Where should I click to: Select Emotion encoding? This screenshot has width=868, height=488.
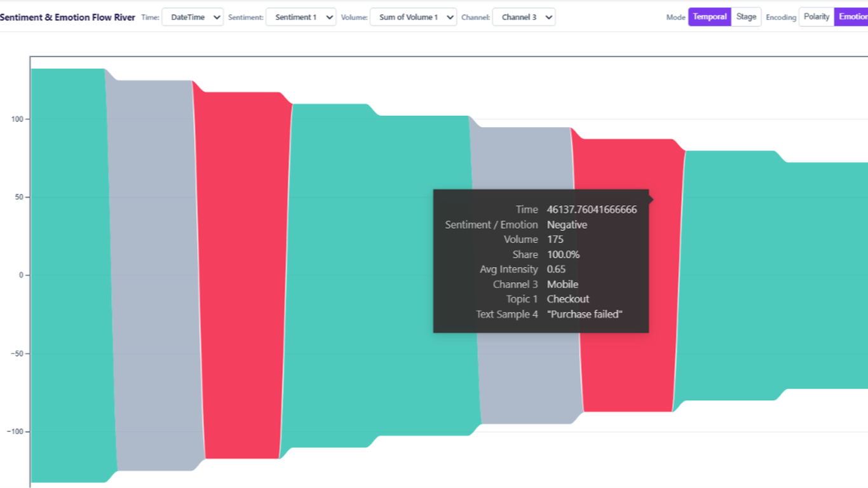click(x=852, y=17)
